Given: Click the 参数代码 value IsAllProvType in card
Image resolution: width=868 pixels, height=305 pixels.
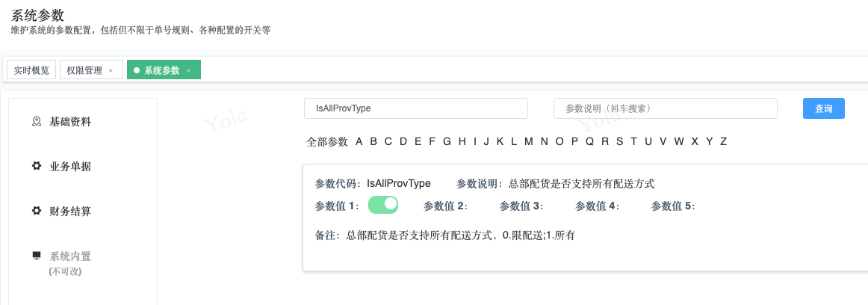Looking at the screenshot, I should (399, 183).
